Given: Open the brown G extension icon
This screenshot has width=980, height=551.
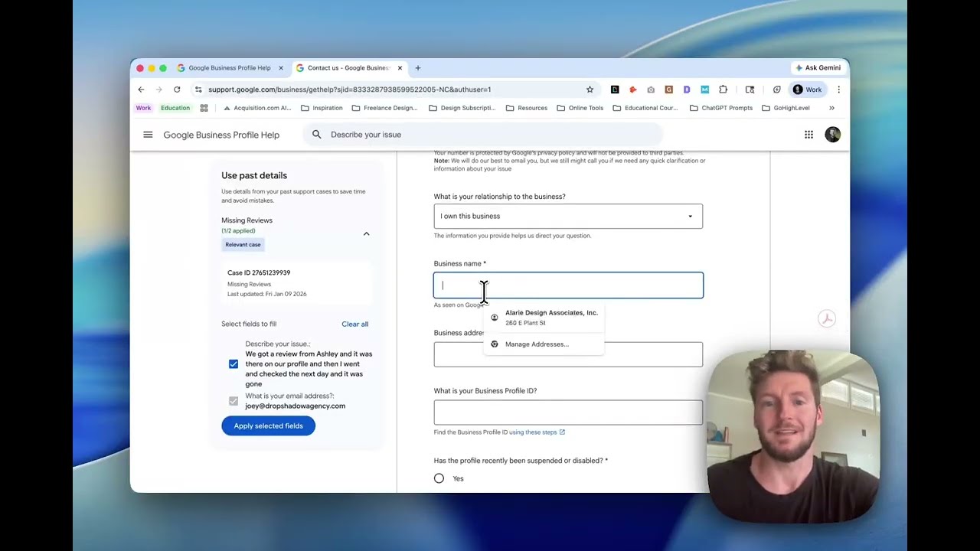Looking at the screenshot, I should point(668,90).
